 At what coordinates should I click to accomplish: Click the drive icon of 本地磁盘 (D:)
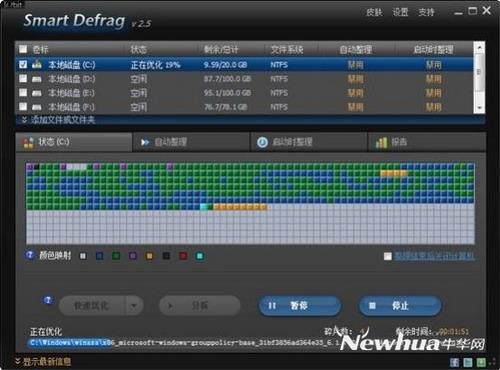coord(37,79)
